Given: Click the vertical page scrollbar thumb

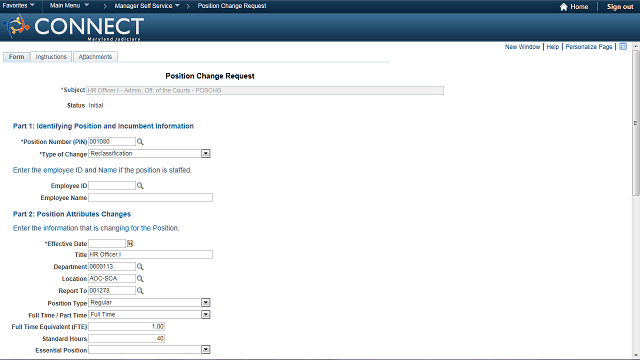Looking at the screenshot, I should (636, 122).
